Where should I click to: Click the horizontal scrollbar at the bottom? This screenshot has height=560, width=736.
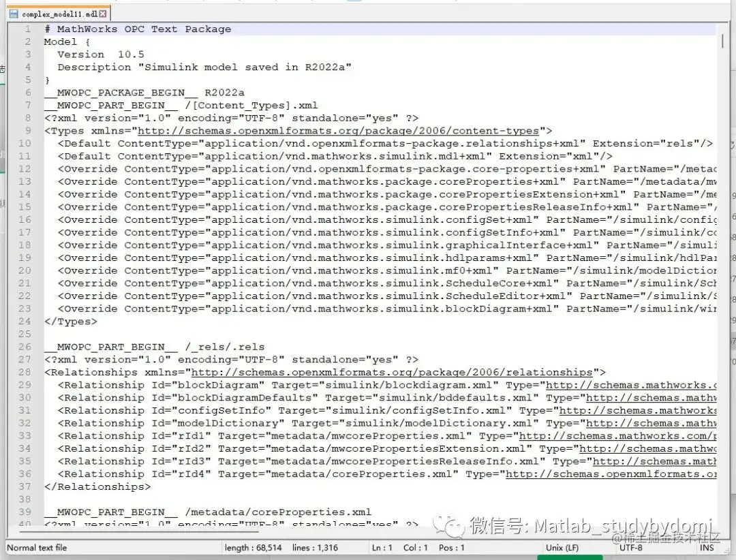[140, 532]
